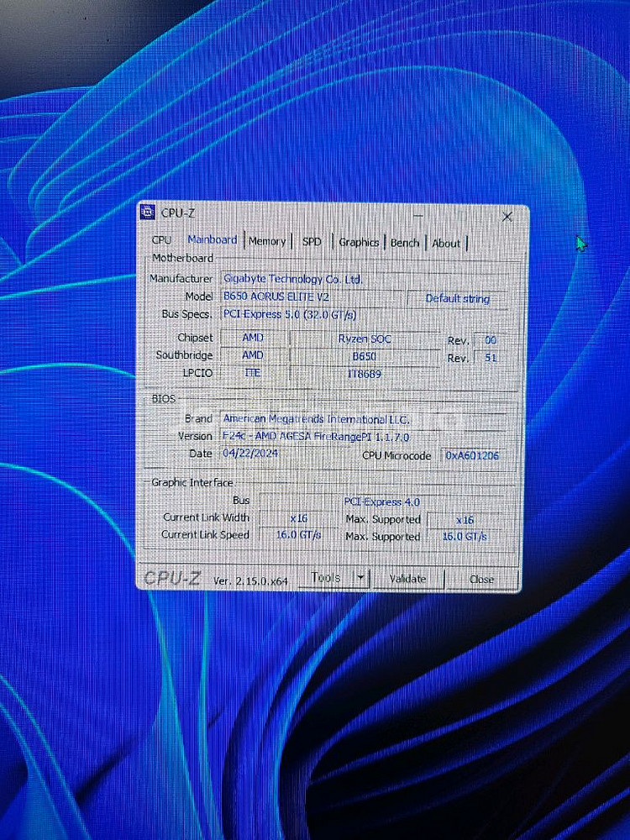Viewport: 630px width, 840px height.
Task: Click the CPU-Z title bar text
Action: coord(178,213)
